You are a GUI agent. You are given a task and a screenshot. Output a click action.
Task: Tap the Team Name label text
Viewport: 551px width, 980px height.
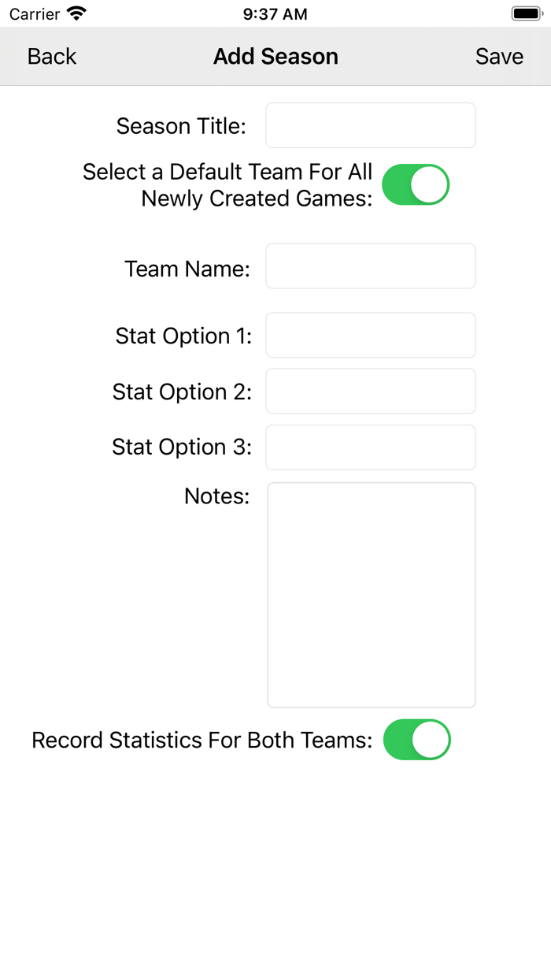[x=187, y=269]
